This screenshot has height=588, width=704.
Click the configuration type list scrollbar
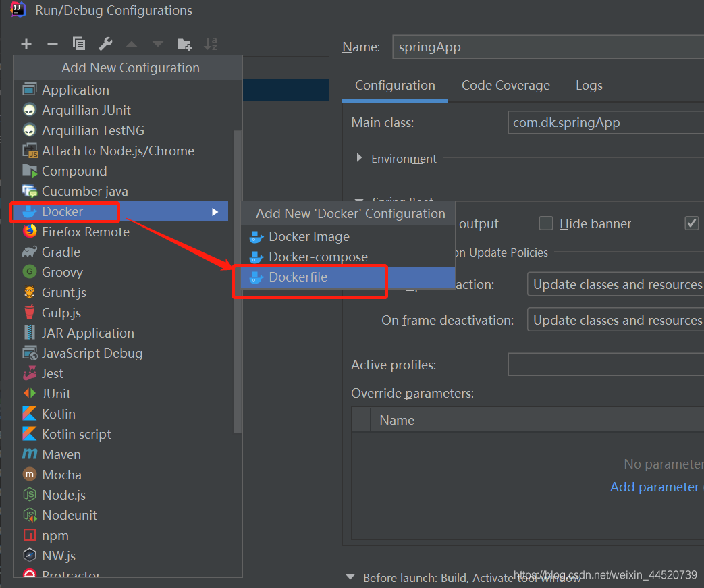tap(238, 282)
